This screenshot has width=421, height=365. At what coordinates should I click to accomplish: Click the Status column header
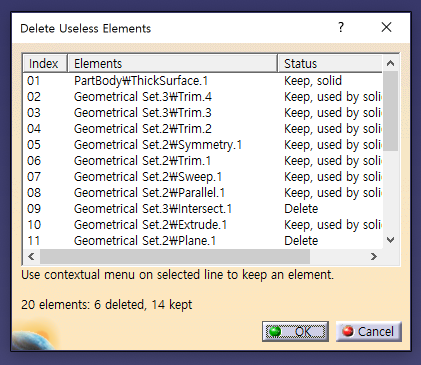(x=330, y=63)
